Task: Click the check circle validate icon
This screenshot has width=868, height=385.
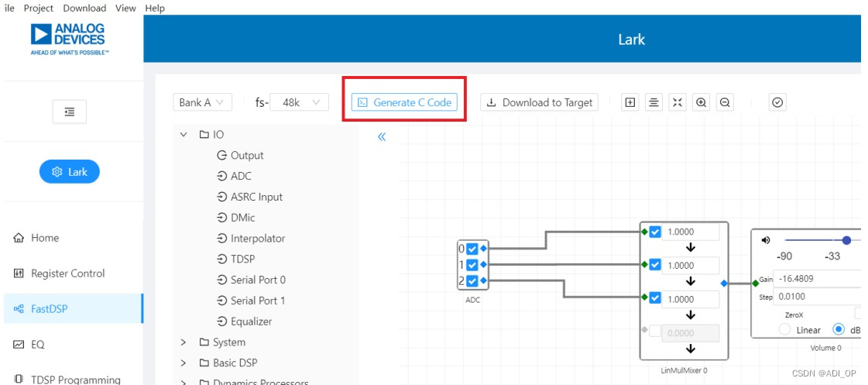Action: [777, 102]
